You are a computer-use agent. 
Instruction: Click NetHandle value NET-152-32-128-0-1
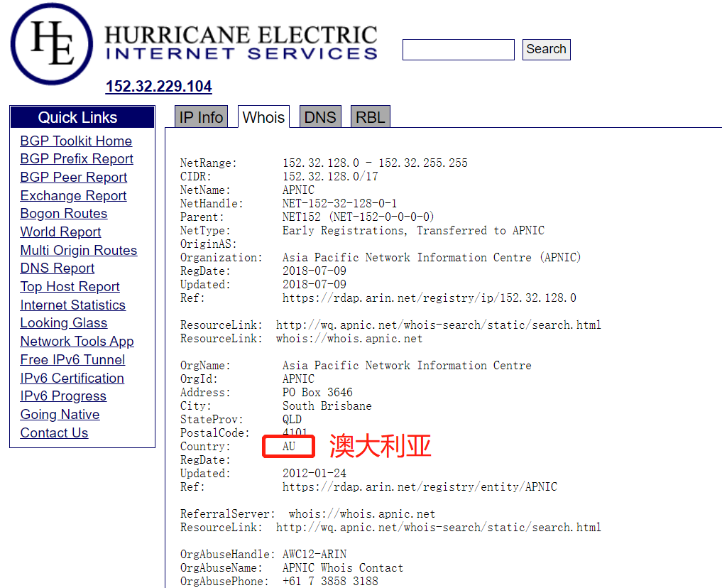point(339,204)
